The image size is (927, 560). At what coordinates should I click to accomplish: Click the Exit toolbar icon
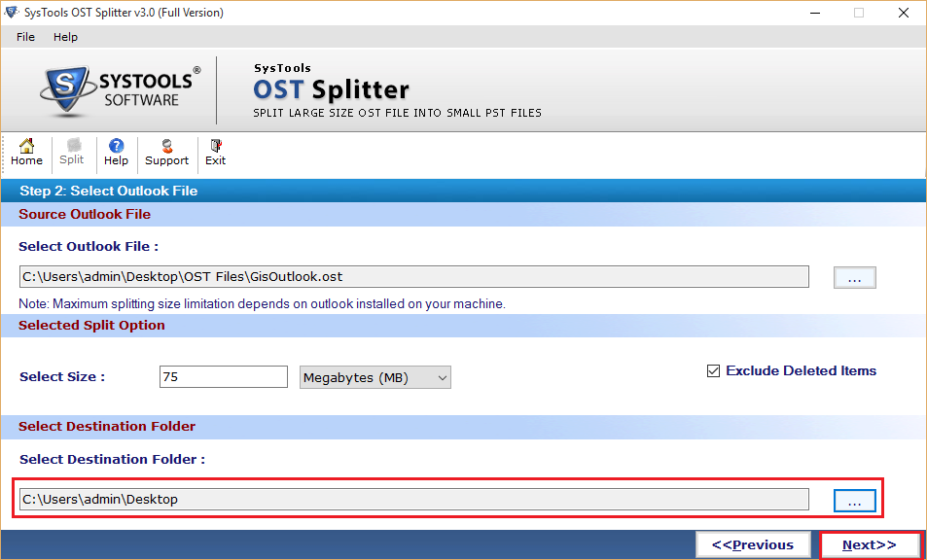click(x=215, y=153)
